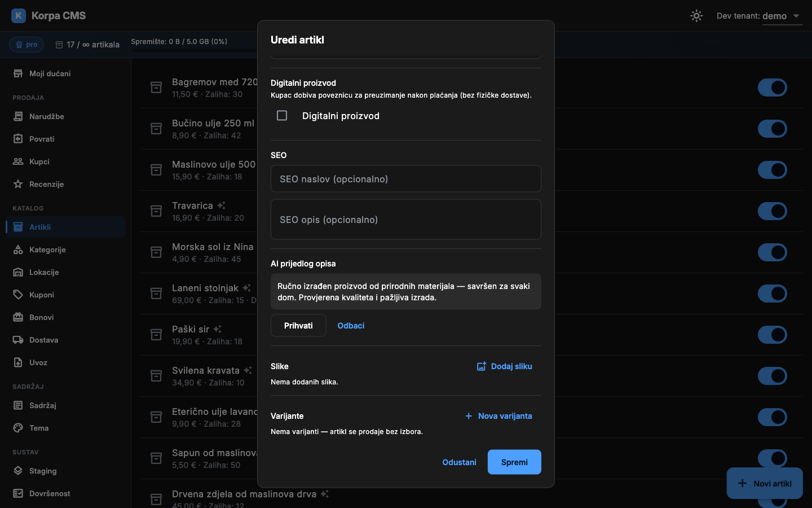Click the Tema palette icon
Viewport: 812px width, 508px height.
pyautogui.click(x=18, y=428)
